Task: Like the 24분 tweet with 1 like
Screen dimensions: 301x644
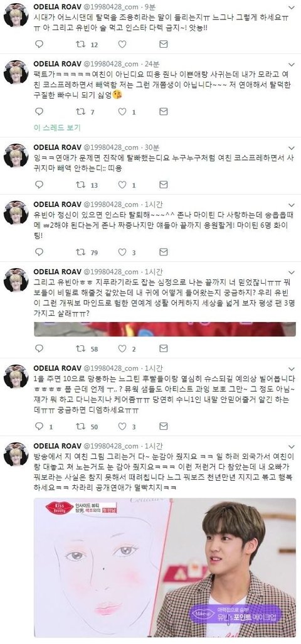Action: pos(122,111)
